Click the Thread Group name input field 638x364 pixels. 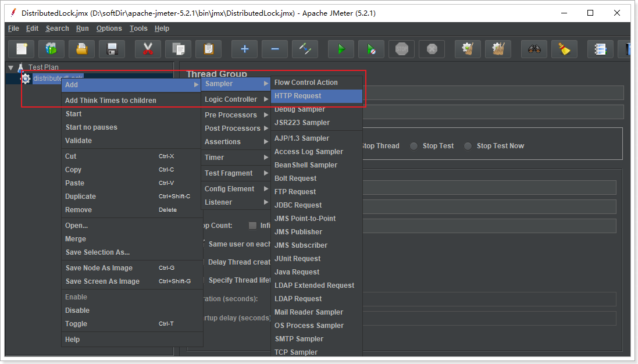(x=493, y=92)
